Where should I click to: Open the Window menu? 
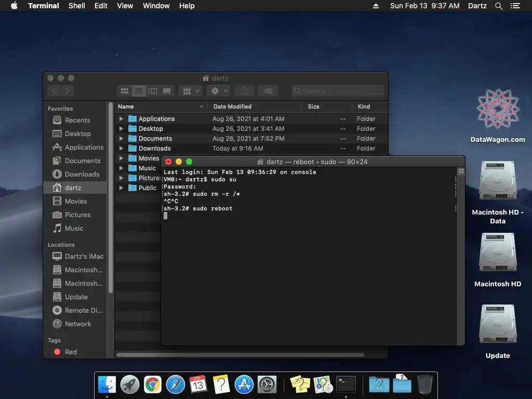[x=156, y=6]
